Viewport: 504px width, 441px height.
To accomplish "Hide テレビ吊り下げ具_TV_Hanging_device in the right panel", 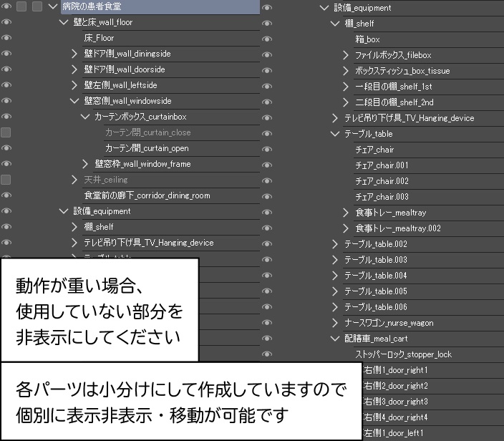I will (x=267, y=117).
